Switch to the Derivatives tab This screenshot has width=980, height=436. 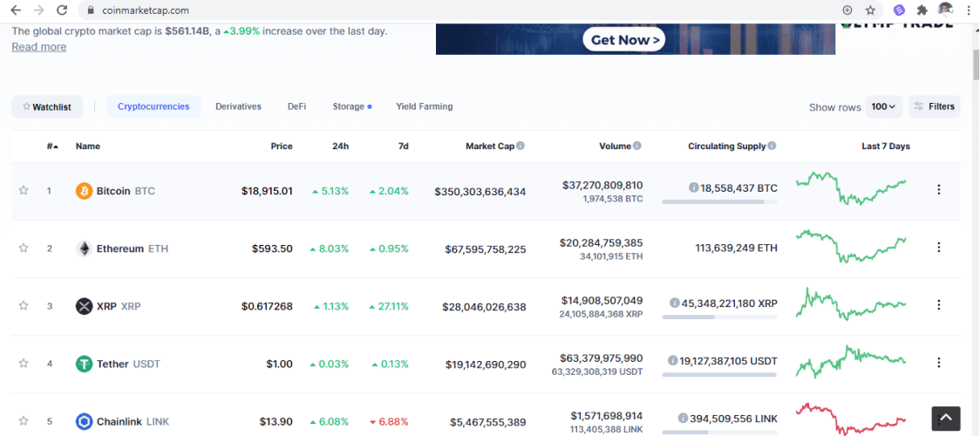point(238,106)
